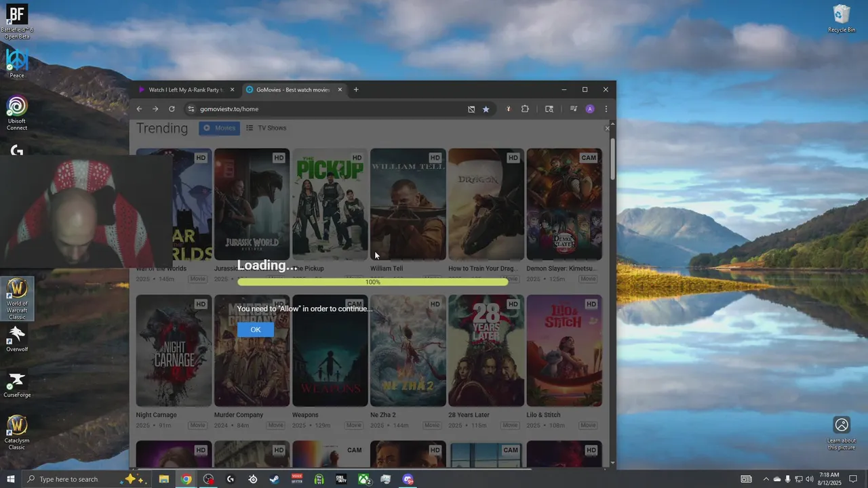
Task: Reload the GoMovies page
Action: coord(172,109)
